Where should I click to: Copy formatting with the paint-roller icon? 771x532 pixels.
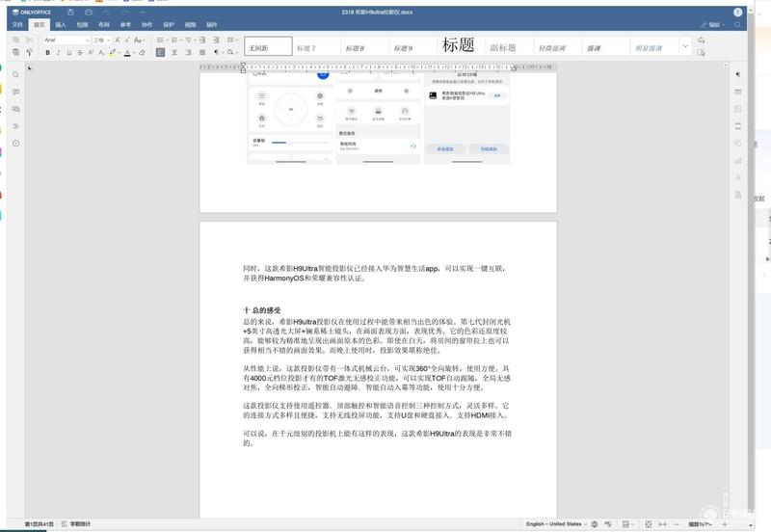click(x=30, y=52)
